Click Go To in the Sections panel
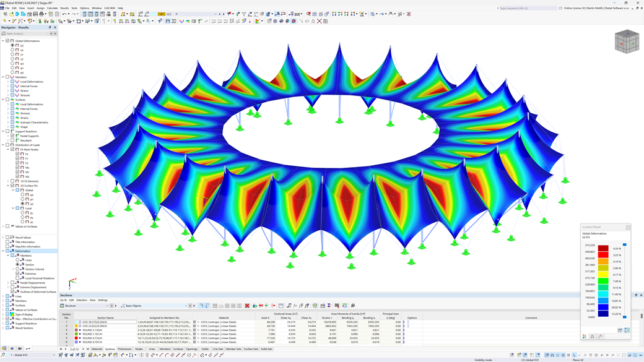The height and width of the screenshot is (362, 644). [63, 300]
